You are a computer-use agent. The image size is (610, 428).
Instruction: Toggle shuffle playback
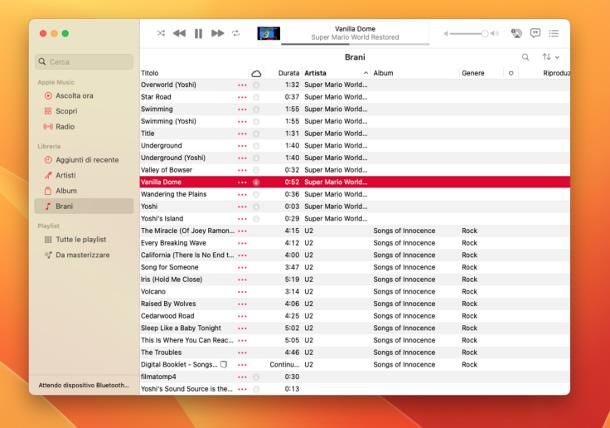161,33
